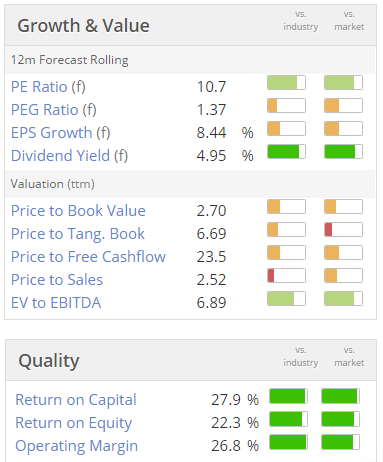Click PE Ratio vs. industry bar
Image resolution: width=383 pixels, height=462 pixels.
[286, 83]
